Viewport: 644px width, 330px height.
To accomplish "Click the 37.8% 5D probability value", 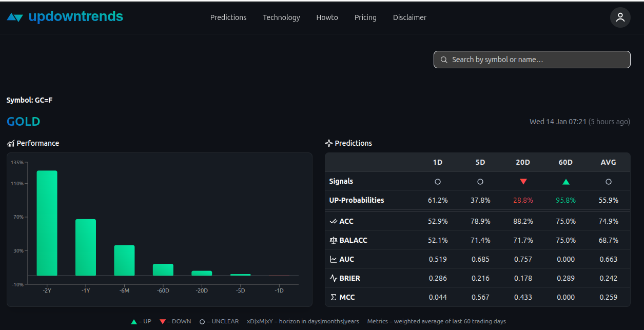I will coord(480,200).
